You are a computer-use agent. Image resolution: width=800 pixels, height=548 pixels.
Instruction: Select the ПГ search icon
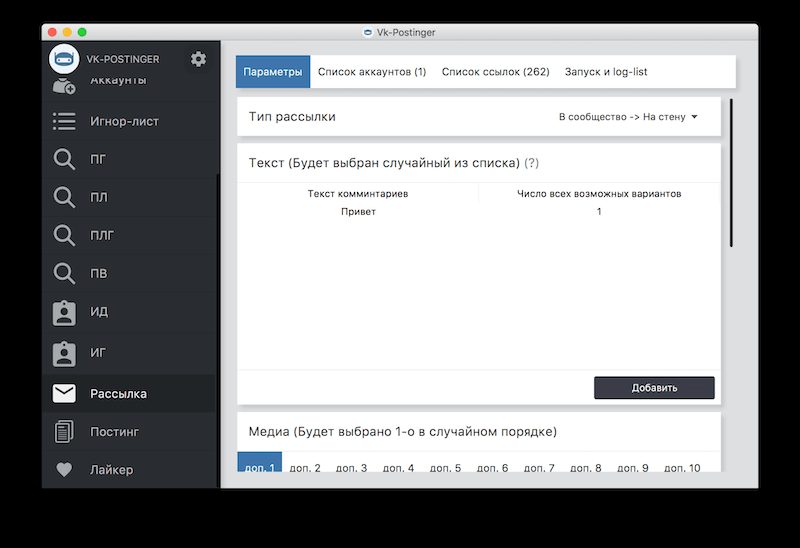click(x=64, y=159)
